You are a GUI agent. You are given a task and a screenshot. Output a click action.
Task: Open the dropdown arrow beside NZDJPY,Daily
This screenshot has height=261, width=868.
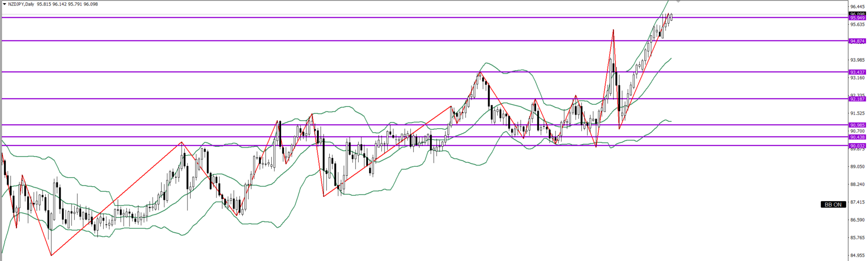4,5
